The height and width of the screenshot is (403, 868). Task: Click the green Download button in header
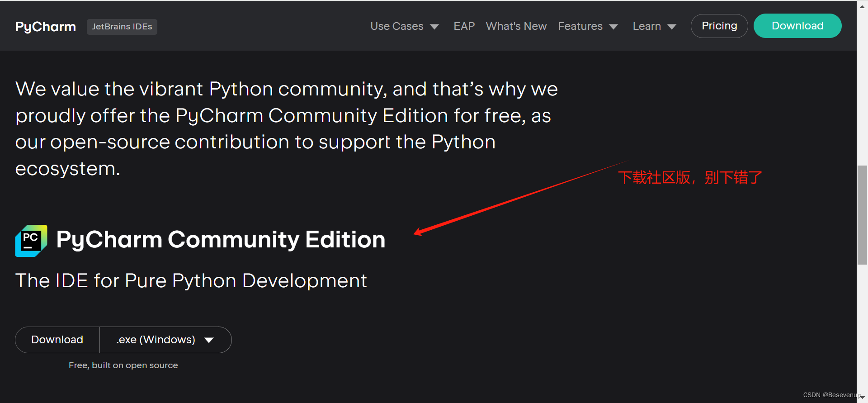pos(797,26)
